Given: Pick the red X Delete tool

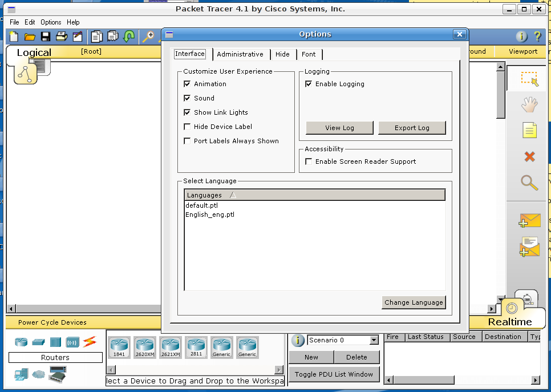Looking at the screenshot, I should point(529,156).
